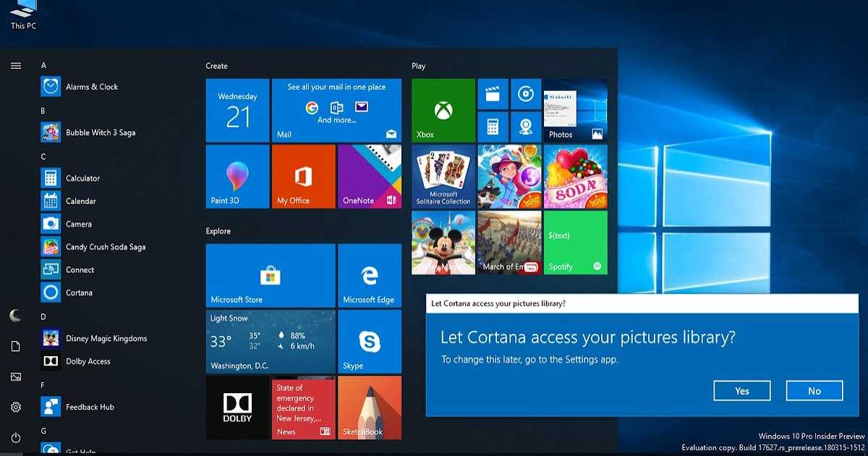Open the Calendar tile showing Wednesday 21
The width and height of the screenshot is (868, 456).
(x=237, y=110)
